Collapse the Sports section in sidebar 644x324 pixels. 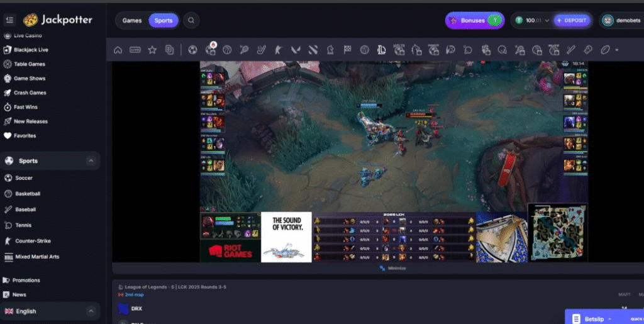tap(91, 161)
